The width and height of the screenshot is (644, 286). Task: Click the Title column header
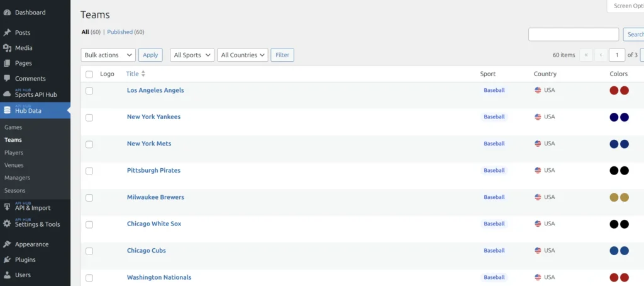coord(132,74)
